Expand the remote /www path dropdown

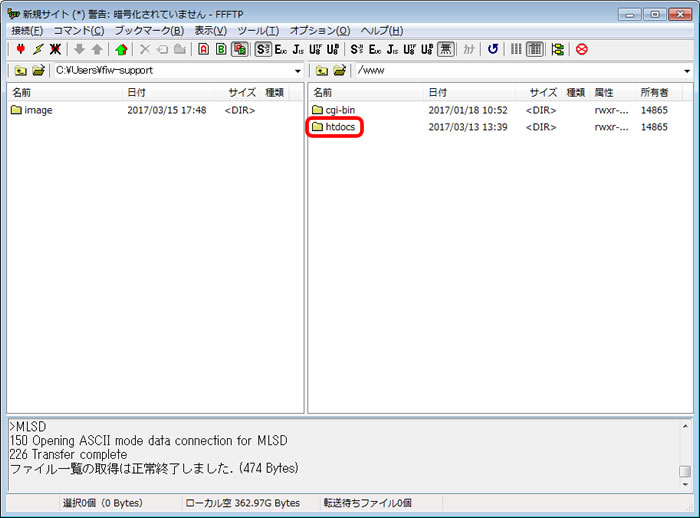(x=687, y=72)
